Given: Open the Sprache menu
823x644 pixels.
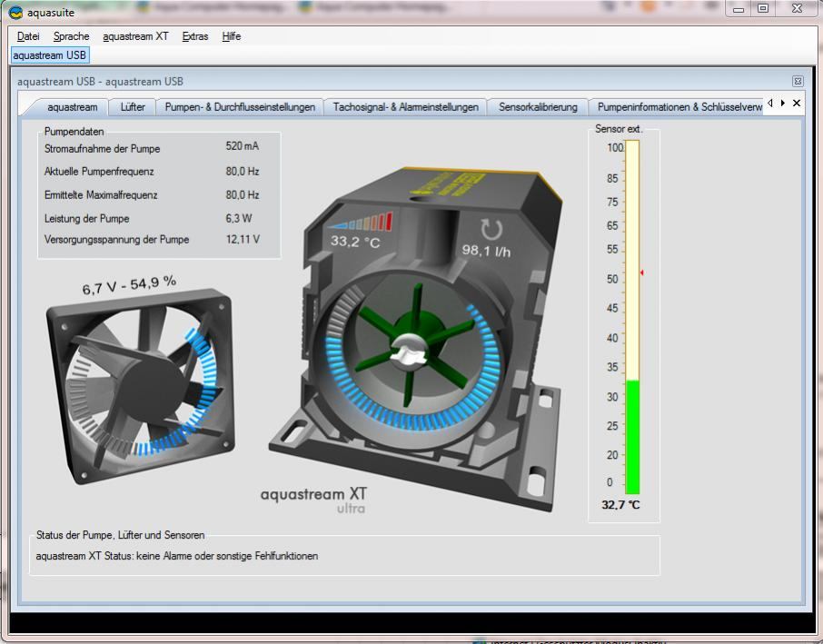Looking at the screenshot, I should tap(72, 36).
